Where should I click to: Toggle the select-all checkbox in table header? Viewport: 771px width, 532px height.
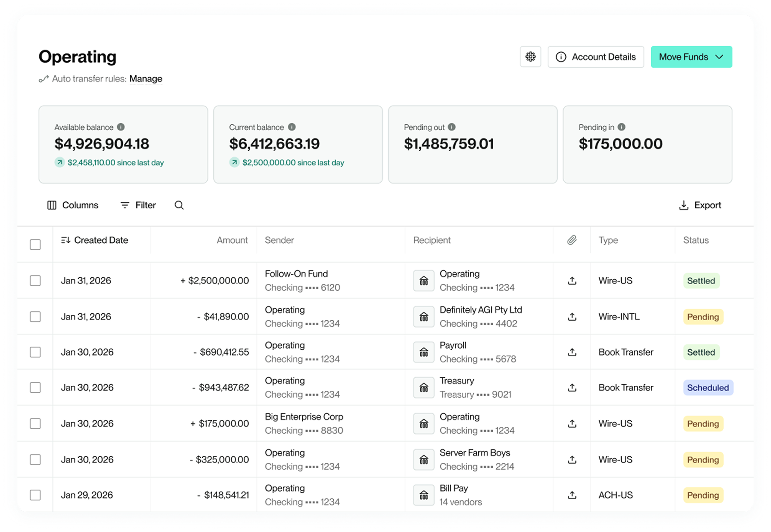click(35, 244)
